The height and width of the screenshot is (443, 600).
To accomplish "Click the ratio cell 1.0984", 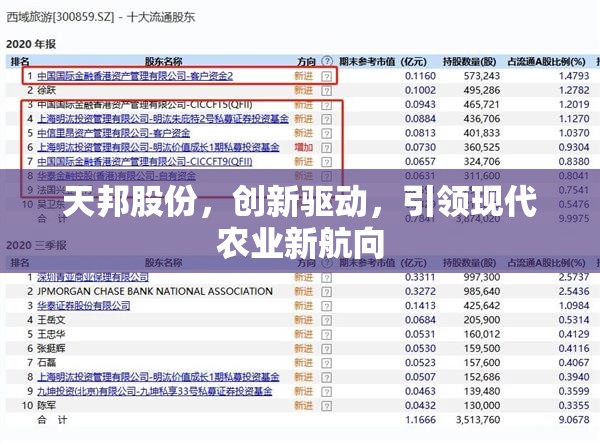I will pyautogui.click(x=574, y=306).
